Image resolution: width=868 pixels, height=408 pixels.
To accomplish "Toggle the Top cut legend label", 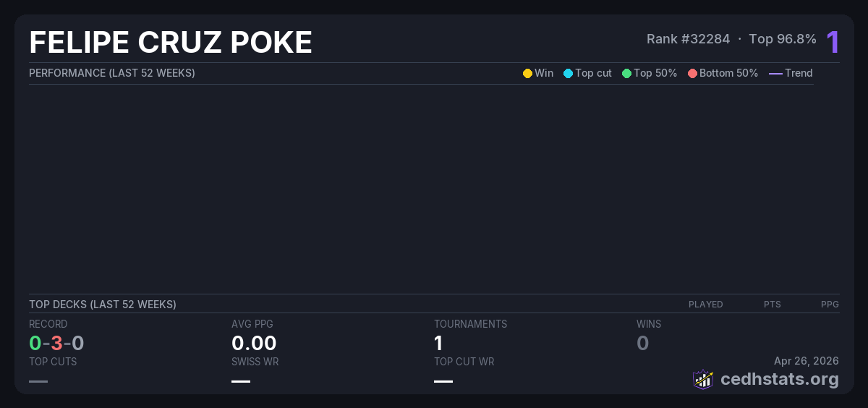I will (x=593, y=73).
